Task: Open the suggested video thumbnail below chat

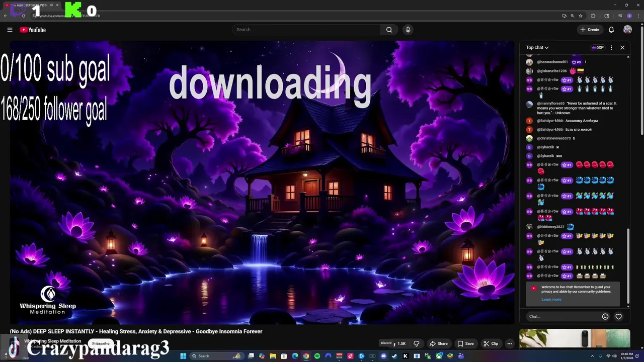Action: pos(575,338)
